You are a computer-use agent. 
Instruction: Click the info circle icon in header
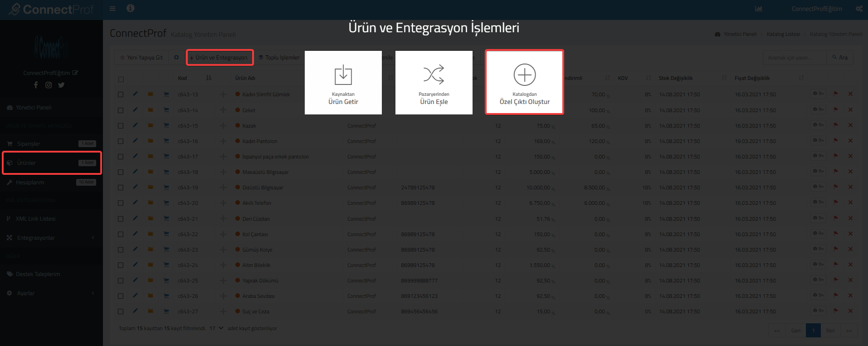(130, 8)
